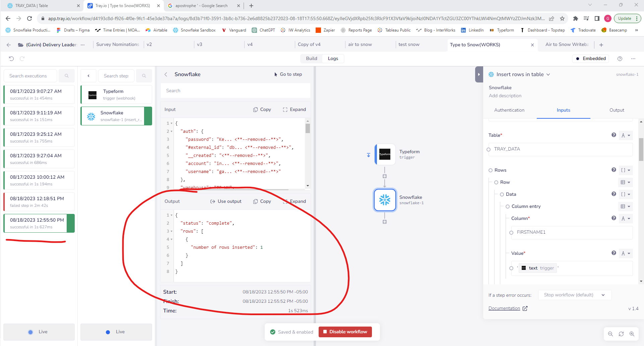Expand the Output JSON panel
Image resolution: width=644 pixels, height=346 pixels.
coord(295,201)
